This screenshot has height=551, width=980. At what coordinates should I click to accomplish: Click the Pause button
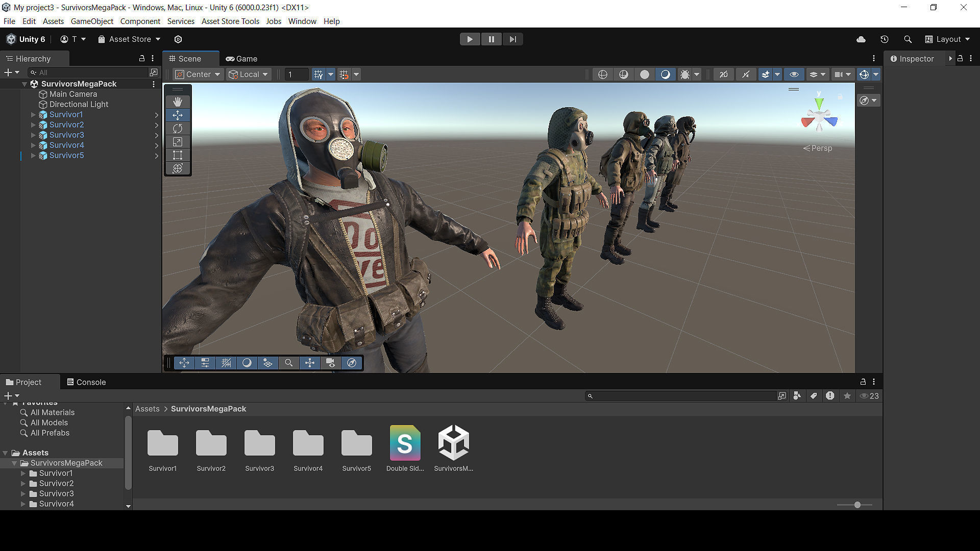(491, 39)
